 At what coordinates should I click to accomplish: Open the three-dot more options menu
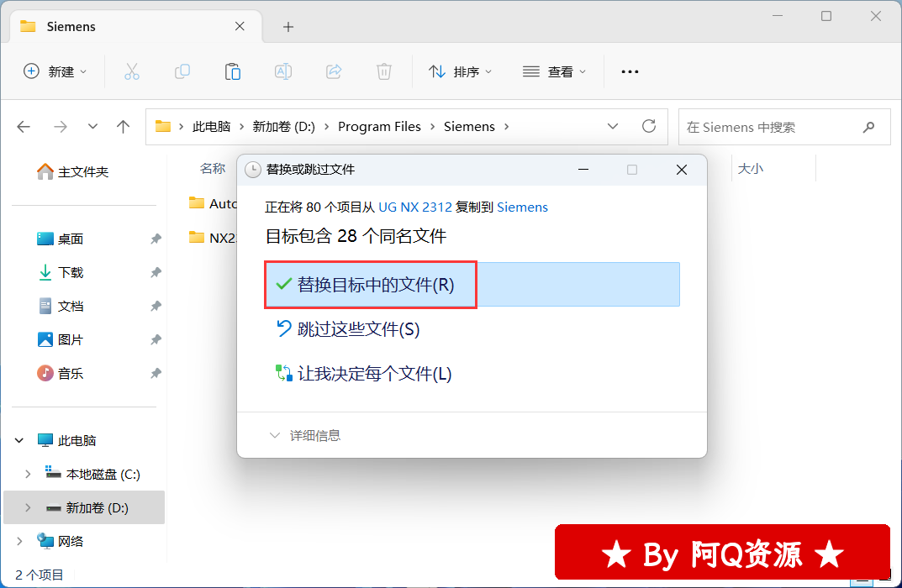[630, 72]
